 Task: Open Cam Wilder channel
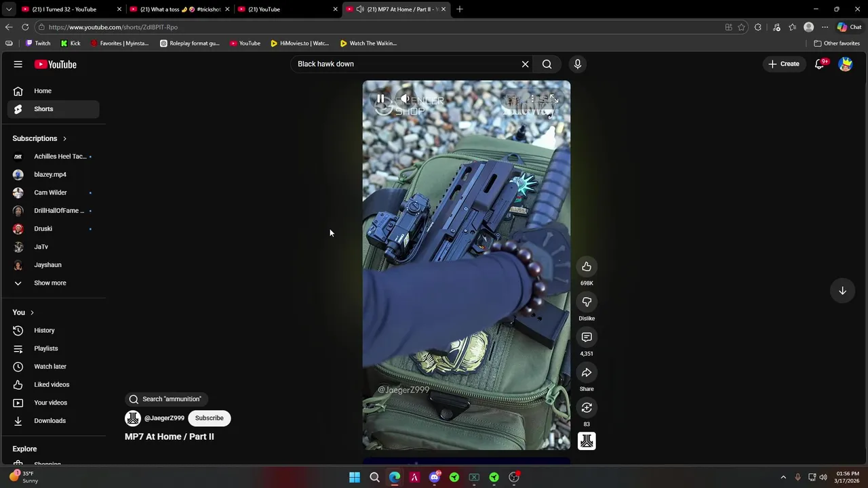54,192
